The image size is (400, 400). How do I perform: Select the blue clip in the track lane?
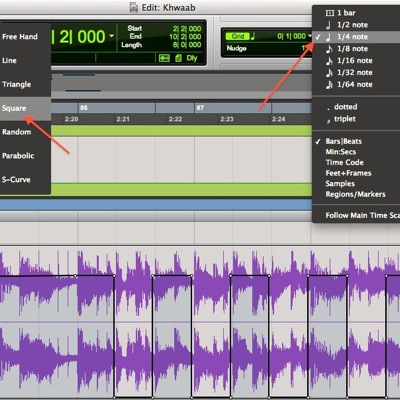tap(156, 205)
